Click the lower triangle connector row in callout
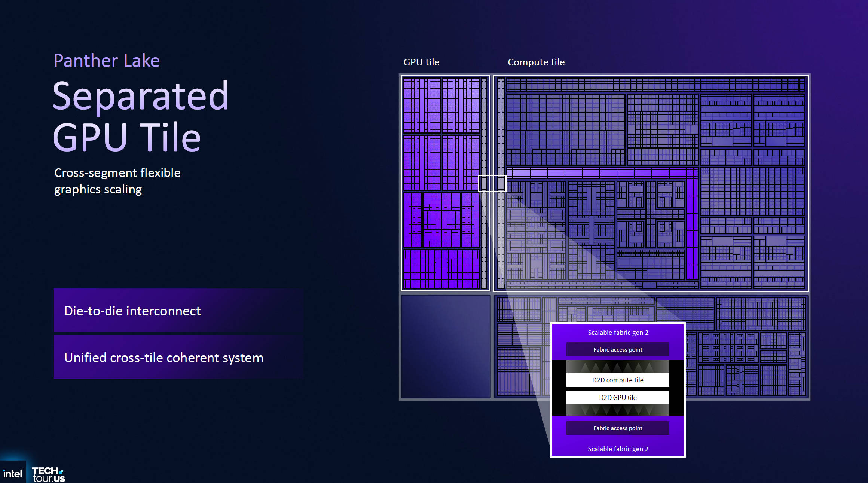The height and width of the screenshot is (483, 868). pos(618,410)
